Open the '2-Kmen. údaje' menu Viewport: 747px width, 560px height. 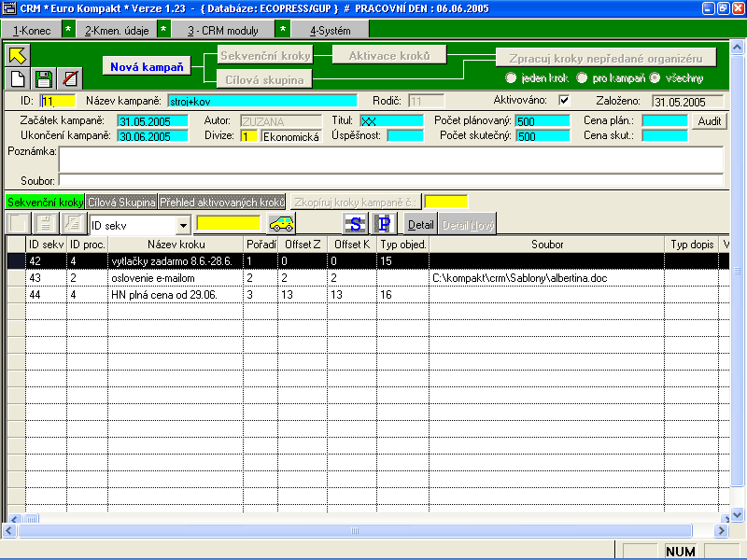(x=116, y=30)
